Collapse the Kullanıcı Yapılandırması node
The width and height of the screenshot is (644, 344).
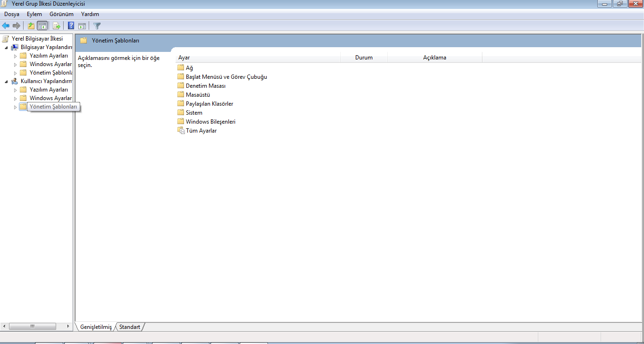(6, 81)
